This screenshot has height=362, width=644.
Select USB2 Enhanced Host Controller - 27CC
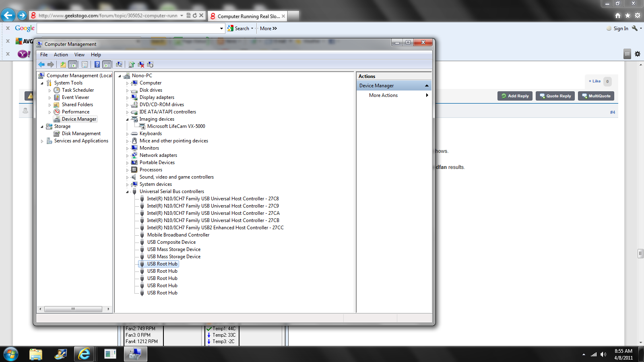click(215, 228)
